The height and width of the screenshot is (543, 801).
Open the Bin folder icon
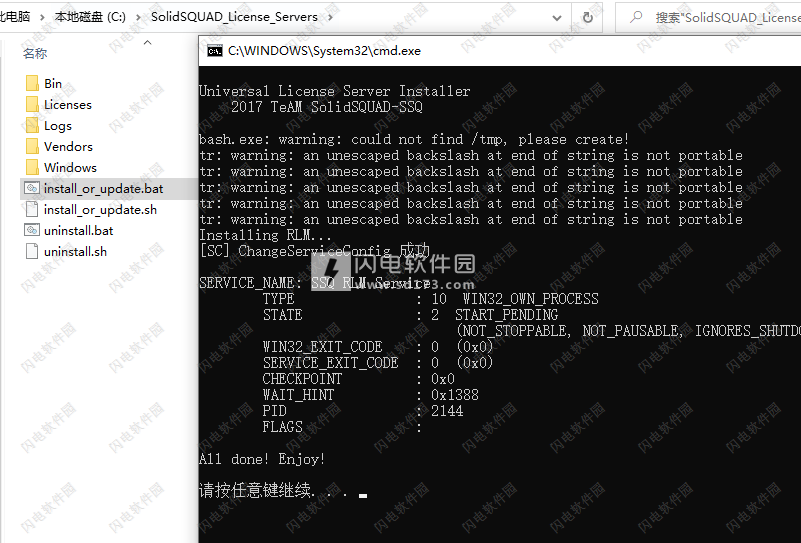click(x=32, y=83)
